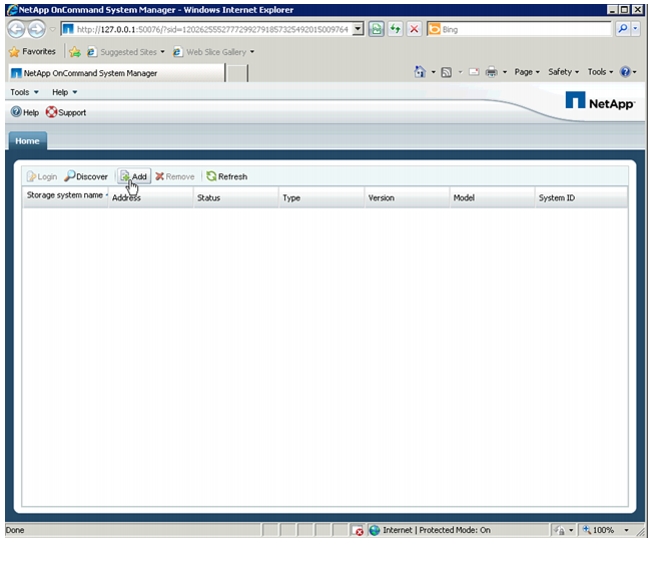Viewport: 650px width, 565px height.
Task: Click the Print printer icon
Action: [491, 72]
